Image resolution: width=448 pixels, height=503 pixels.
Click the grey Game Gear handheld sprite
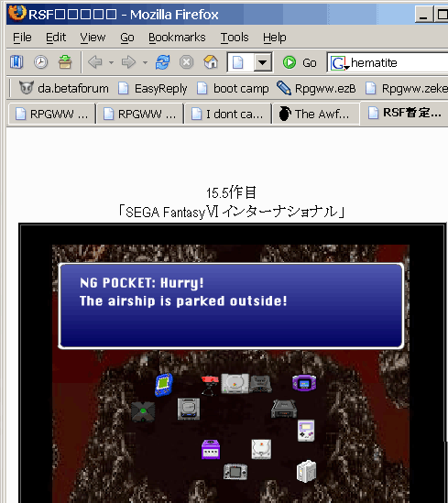pyautogui.click(x=235, y=472)
